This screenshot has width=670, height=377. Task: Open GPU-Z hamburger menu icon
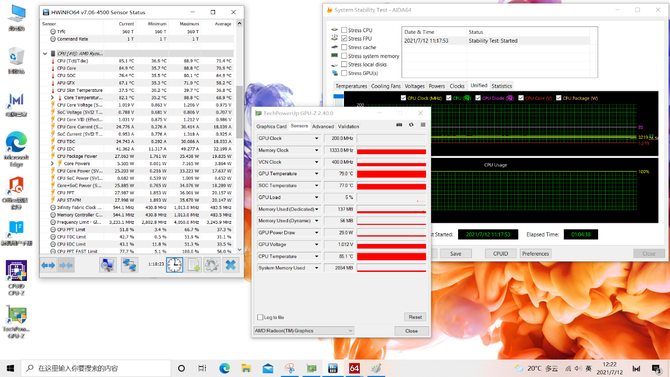coord(423,125)
